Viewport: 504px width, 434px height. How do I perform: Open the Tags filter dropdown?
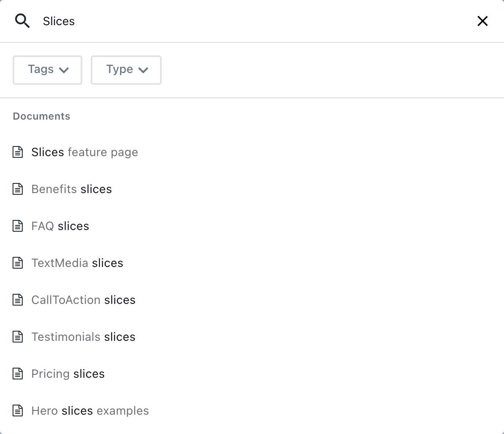(47, 70)
